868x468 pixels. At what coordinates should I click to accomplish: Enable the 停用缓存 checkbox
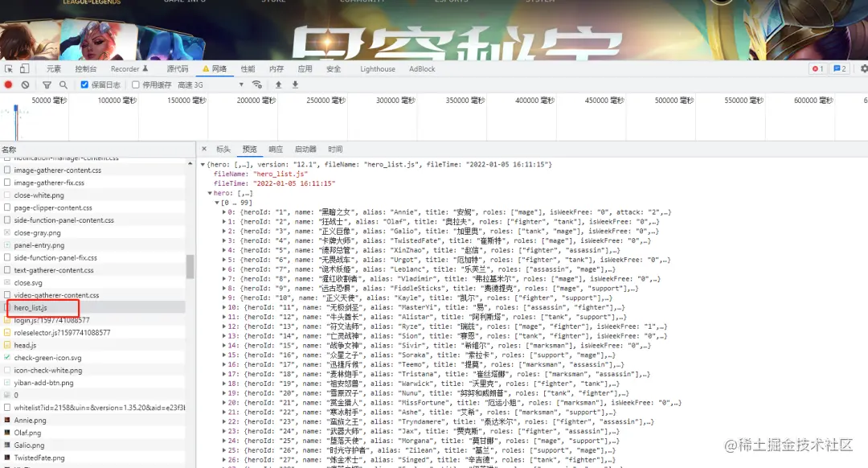click(134, 84)
